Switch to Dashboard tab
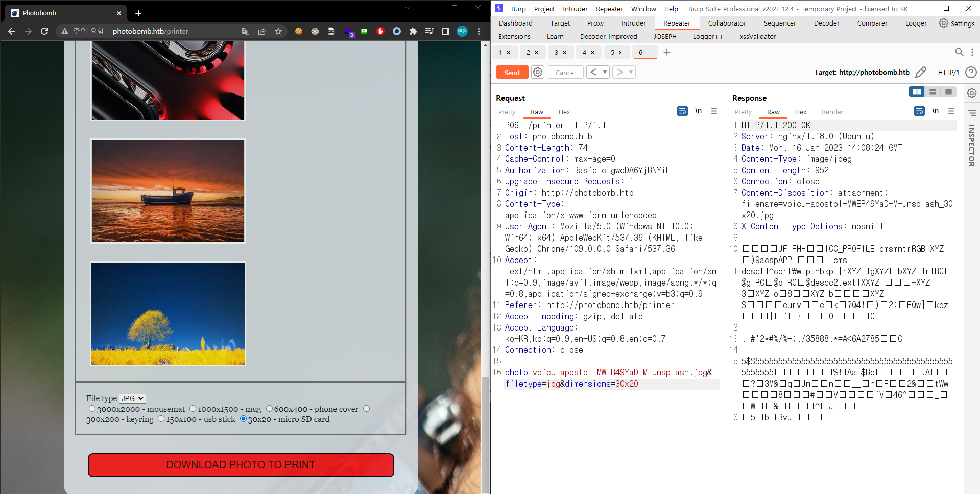The height and width of the screenshot is (494, 980). 516,23
